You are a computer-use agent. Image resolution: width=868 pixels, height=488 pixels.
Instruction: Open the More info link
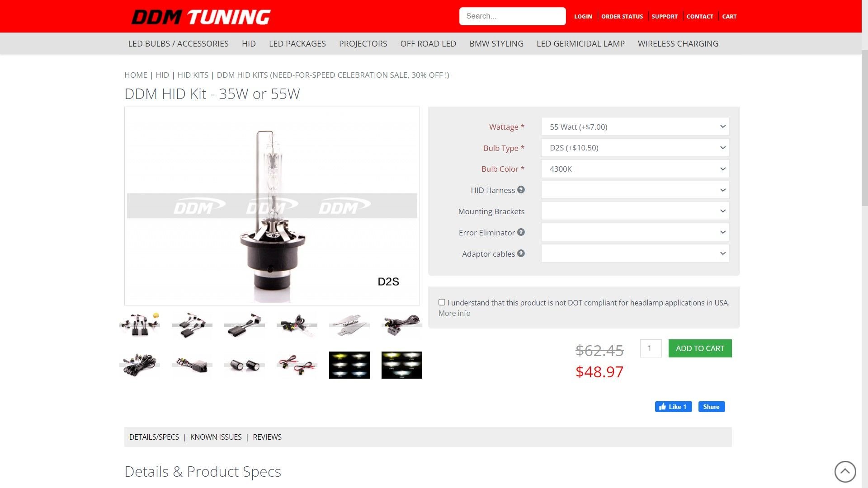click(x=454, y=313)
